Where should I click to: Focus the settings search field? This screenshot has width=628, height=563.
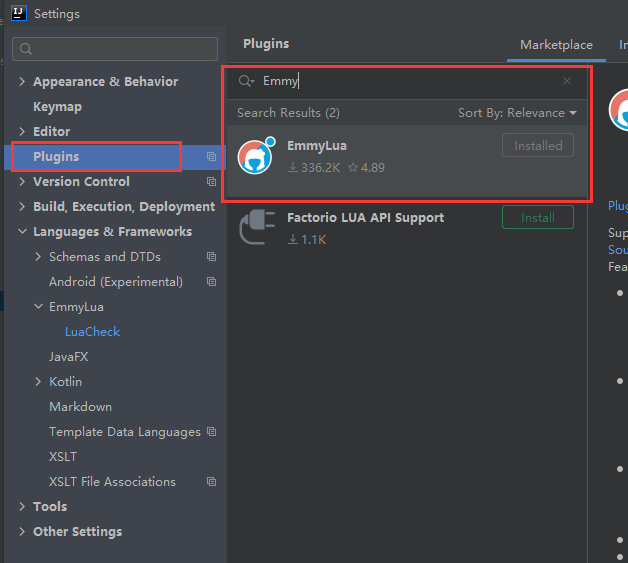[115, 49]
